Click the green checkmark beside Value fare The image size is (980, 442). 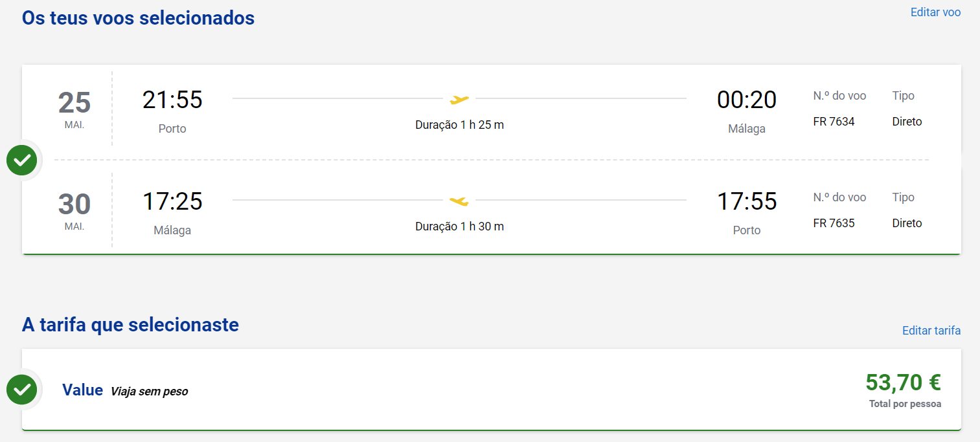point(22,390)
